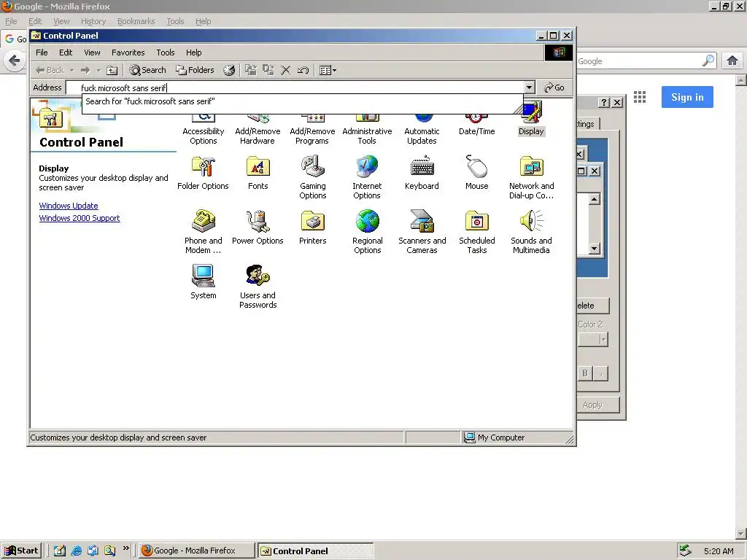Expand the quick launch chevron
Image resolution: width=747 pixels, height=560 pixels.
coord(125,548)
